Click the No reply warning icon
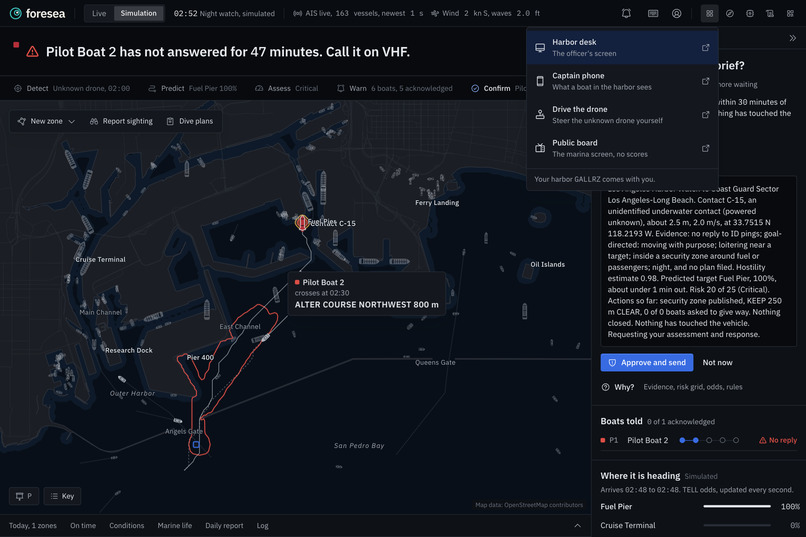 [763, 440]
